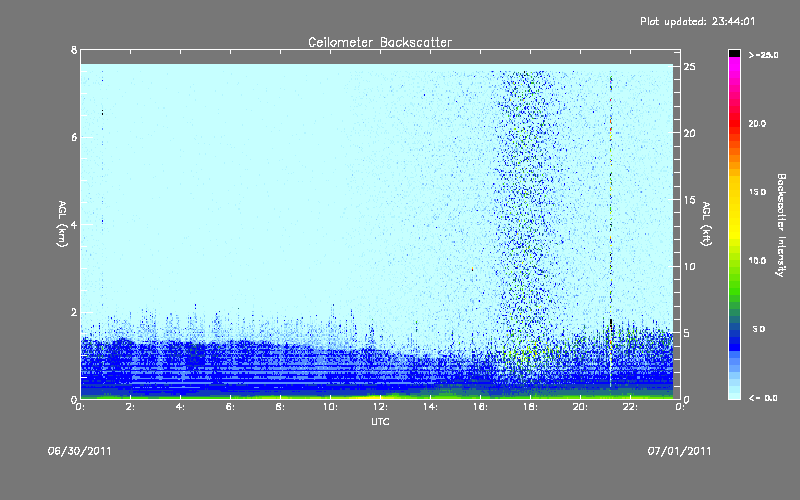Click the 4 tick on the km axis
This screenshot has height=500, width=800.
coord(74,224)
